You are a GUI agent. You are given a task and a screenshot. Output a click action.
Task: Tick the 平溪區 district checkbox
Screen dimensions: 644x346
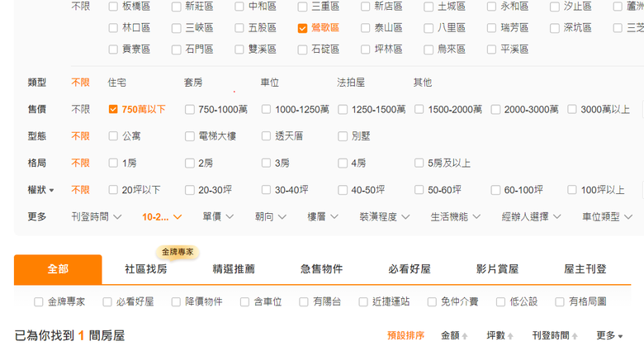pyautogui.click(x=491, y=50)
